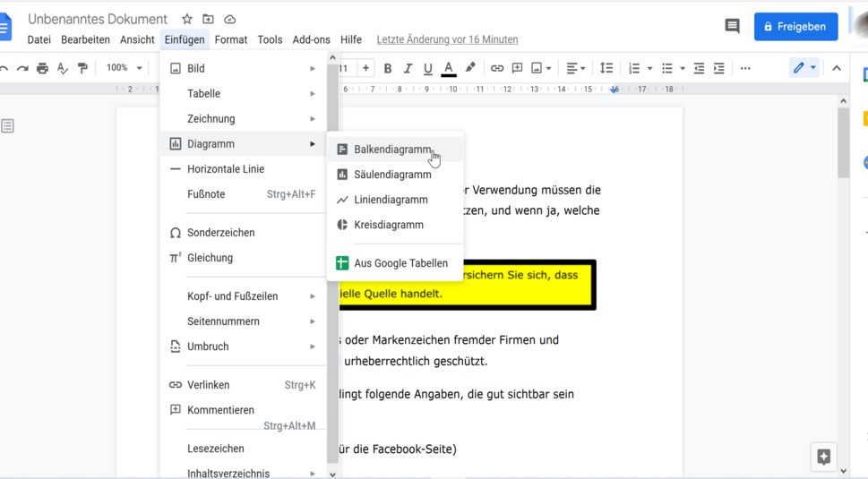
Task: Increase font size with plus button
Action: pyautogui.click(x=365, y=68)
